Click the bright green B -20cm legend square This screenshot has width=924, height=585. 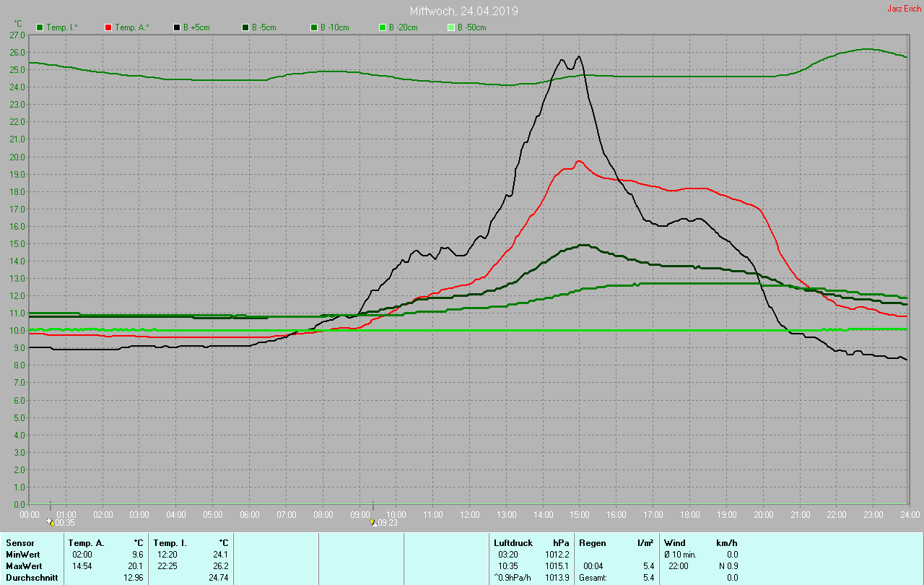click(383, 27)
